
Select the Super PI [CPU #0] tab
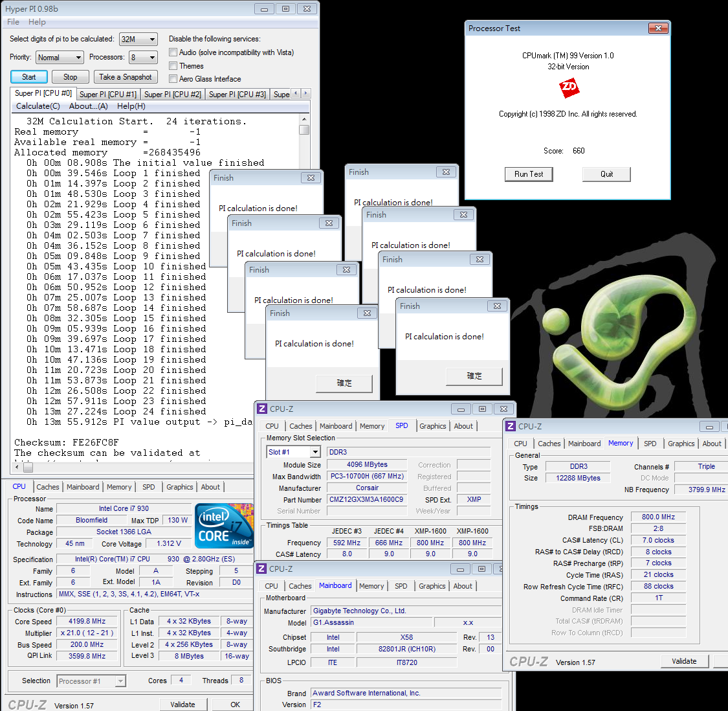pos(43,93)
